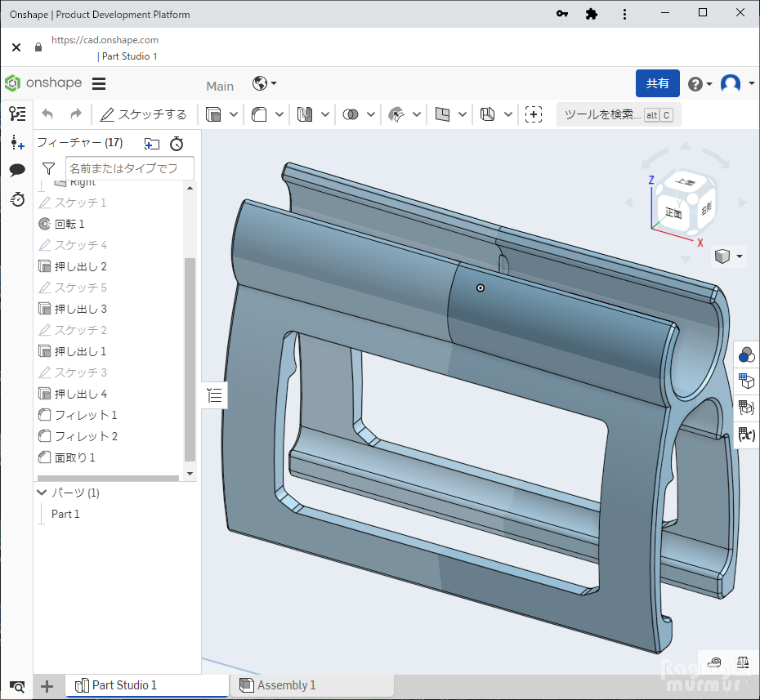Open the surface tool dropdown arrow
The image size is (760, 700).
tap(417, 115)
